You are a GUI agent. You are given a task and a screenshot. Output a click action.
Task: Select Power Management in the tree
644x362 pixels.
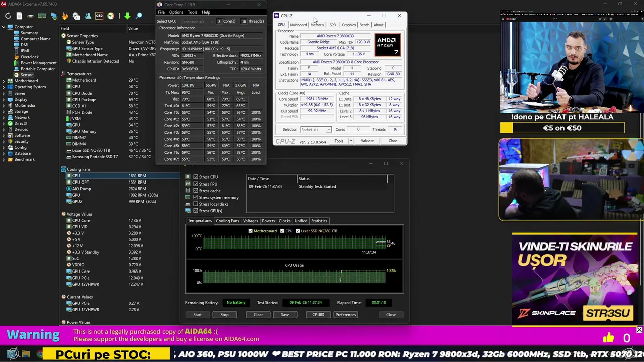pos(39,63)
